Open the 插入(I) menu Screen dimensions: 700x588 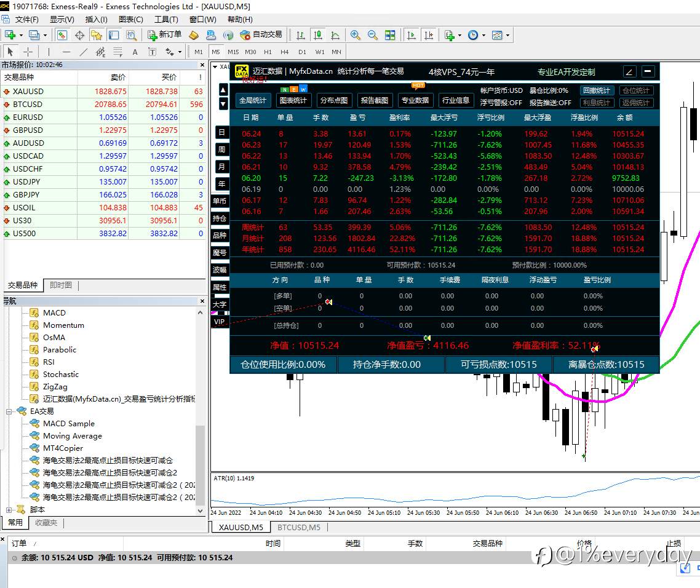pyautogui.click(x=96, y=19)
